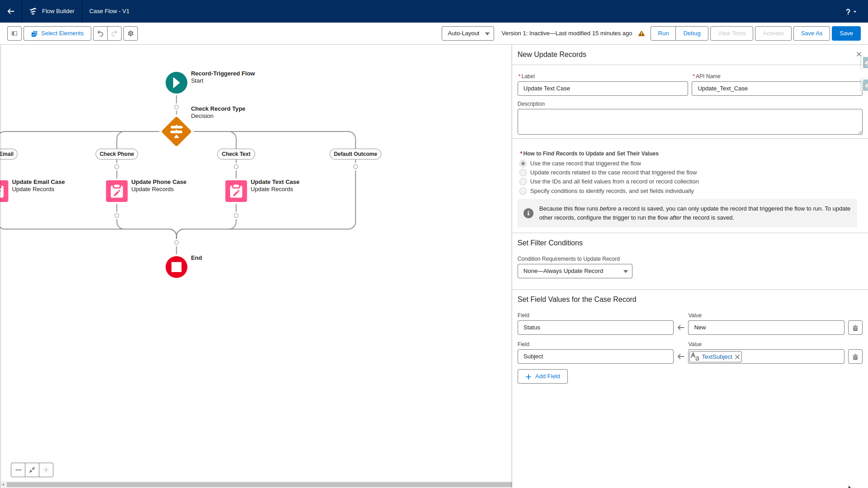Image resolution: width=868 pixels, height=488 pixels.
Task: Delete the Status field row
Action: click(855, 328)
